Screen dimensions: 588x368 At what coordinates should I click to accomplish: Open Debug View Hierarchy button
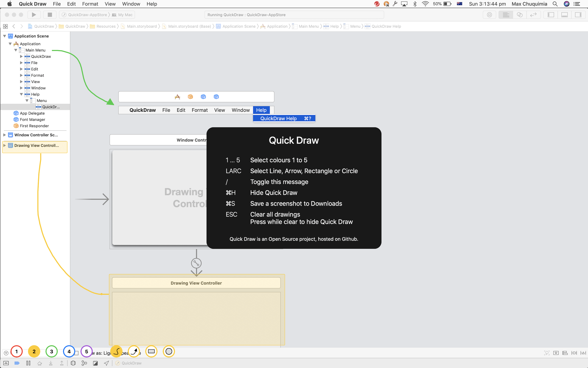tap(73, 363)
